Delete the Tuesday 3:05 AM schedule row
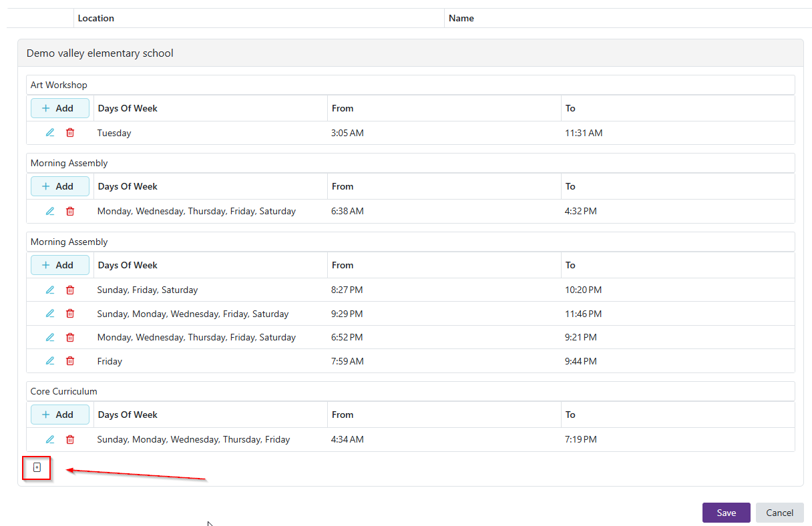 (70, 133)
